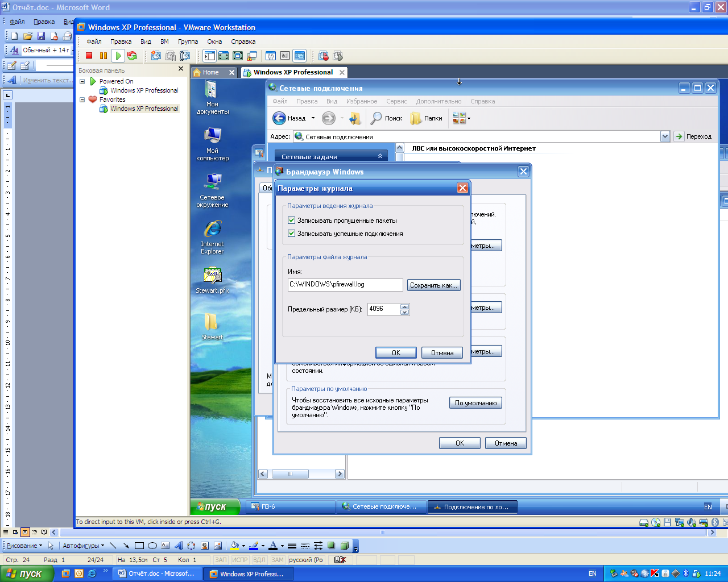Click the CD-ROM device icon in VMware status bar
The height and width of the screenshot is (582, 728).
[656, 522]
